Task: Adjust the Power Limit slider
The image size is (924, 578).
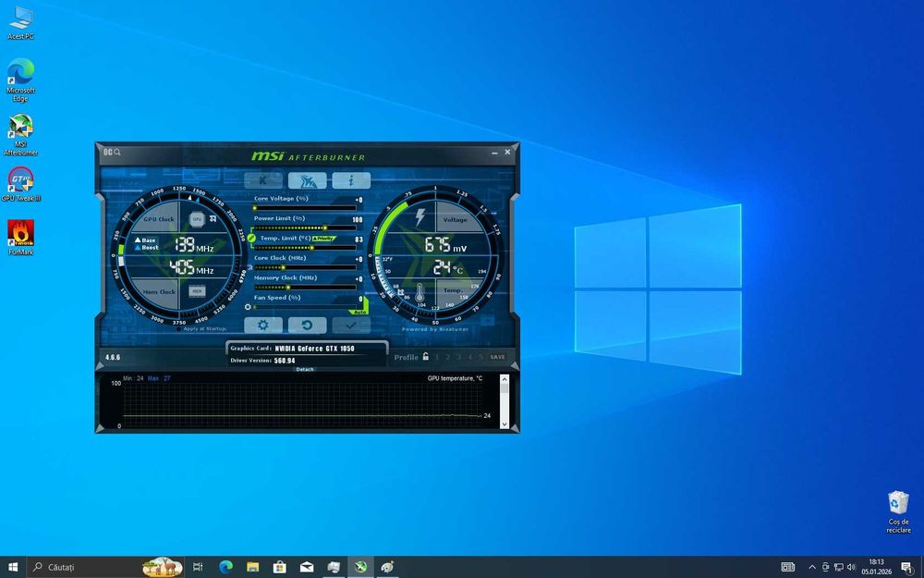Action: pos(305,228)
